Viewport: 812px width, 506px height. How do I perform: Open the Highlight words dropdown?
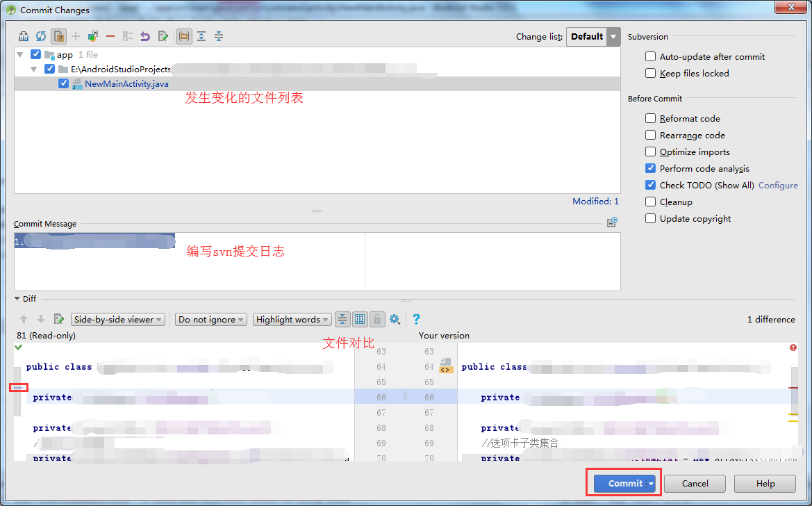click(x=292, y=319)
